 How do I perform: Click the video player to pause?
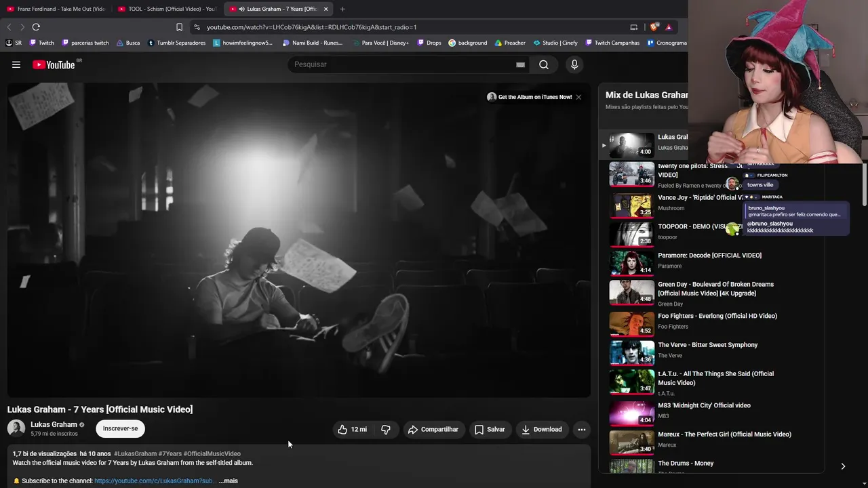pyautogui.click(x=299, y=240)
